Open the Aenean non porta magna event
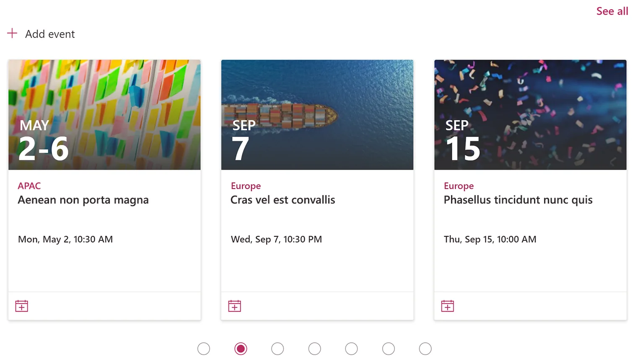Viewport: 635px width, 364px height. tap(83, 200)
